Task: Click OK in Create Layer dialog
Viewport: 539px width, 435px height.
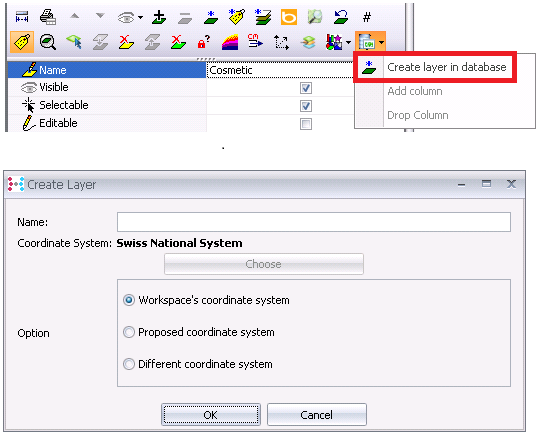Action: 211,415
